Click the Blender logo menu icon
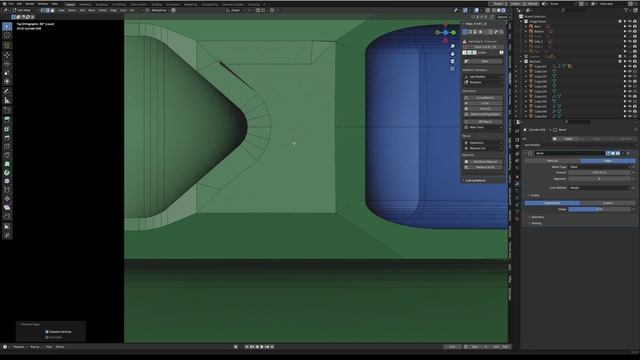The height and width of the screenshot is (360, 640). 4,4
